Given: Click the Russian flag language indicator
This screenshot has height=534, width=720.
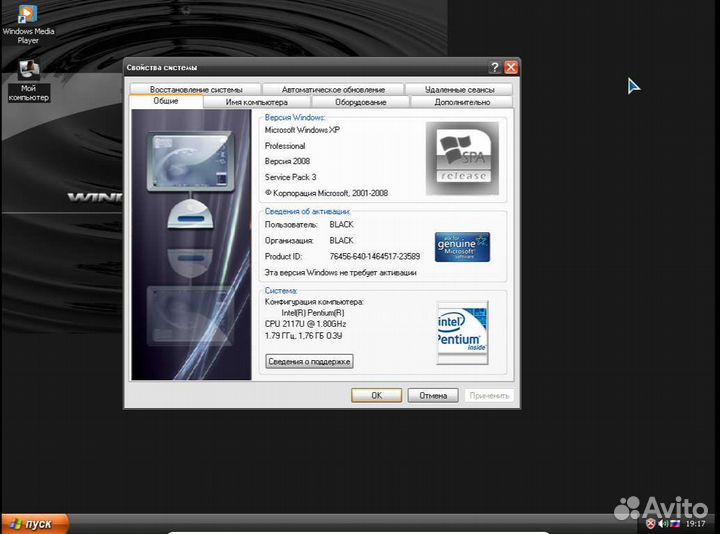Looking at the screenshot, I should pyautogui.click(x=675, y=524).
